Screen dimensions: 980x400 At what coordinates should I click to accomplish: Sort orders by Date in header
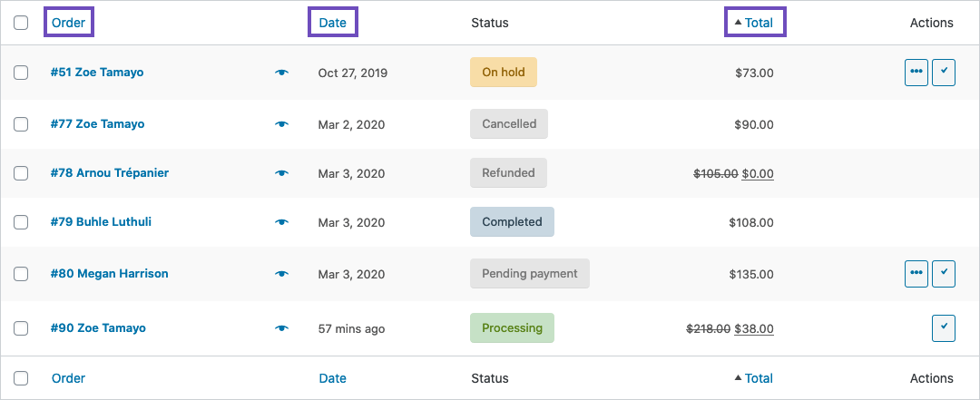coord(332,23)
